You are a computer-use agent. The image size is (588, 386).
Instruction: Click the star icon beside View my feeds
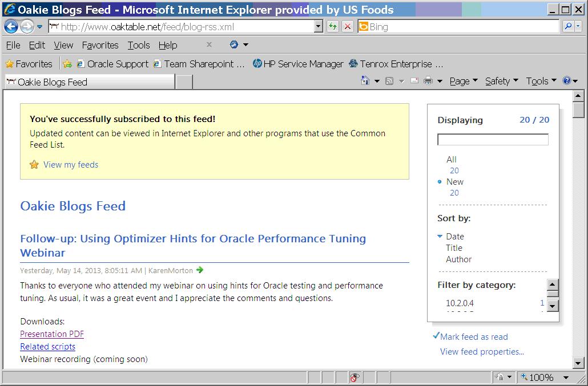[x=34, y=164]
